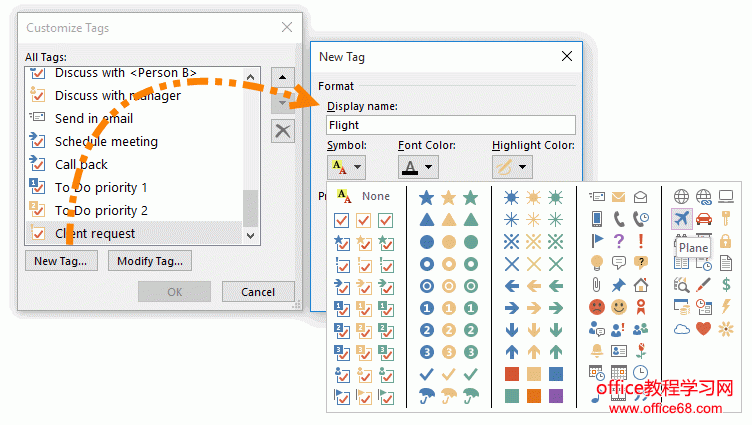
Task: Cancel the Customize Tags dialog
Action: tap(256, 292)
